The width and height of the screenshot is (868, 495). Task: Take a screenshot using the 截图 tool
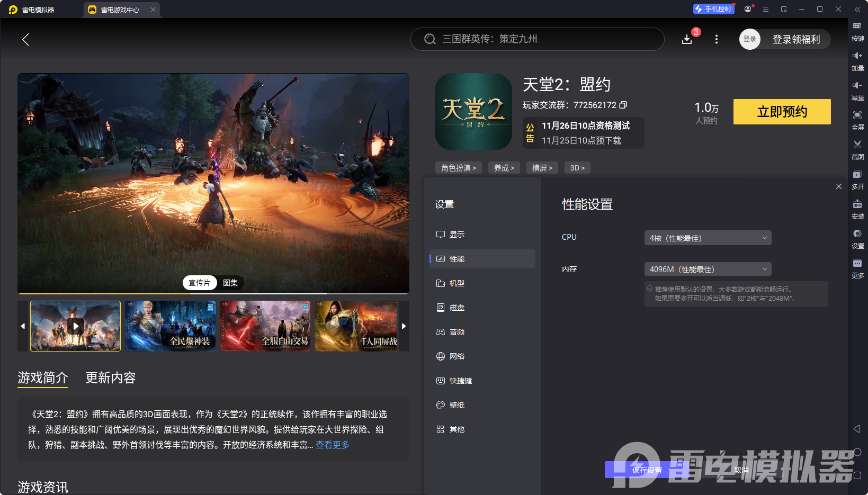[x=858, y=150]
